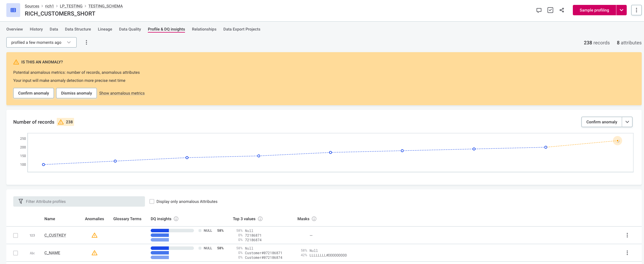Open the profiled a few moments ago dropdown

point(41,42)
